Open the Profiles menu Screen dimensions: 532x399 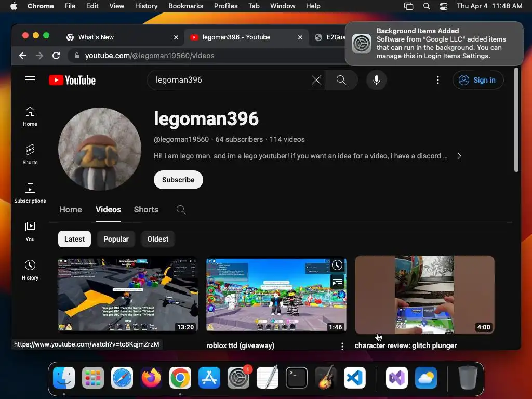tap(225, 6)
